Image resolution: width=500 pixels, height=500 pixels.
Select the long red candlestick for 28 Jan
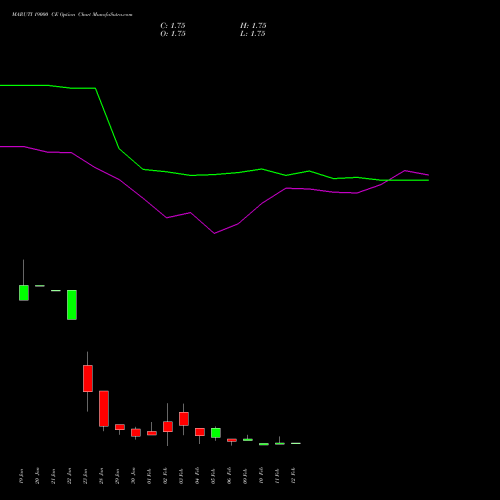[104, 408]
